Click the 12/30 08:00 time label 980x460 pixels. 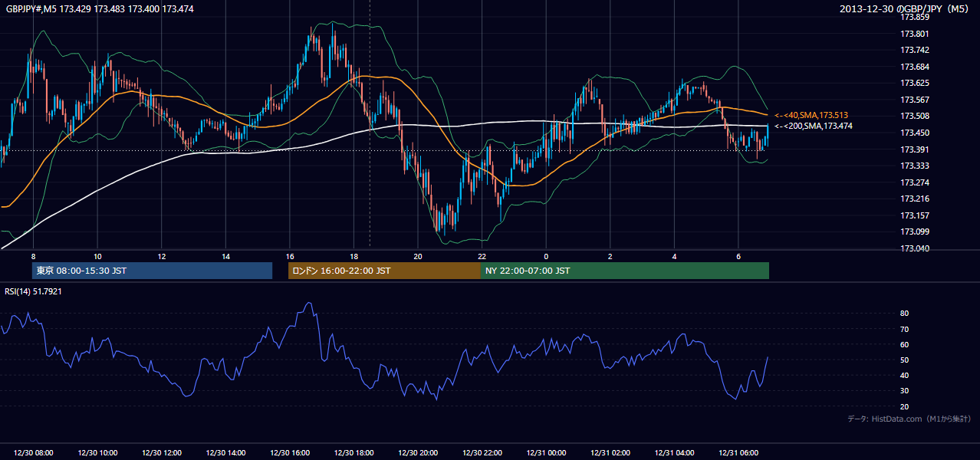click(x=34, y=453)
